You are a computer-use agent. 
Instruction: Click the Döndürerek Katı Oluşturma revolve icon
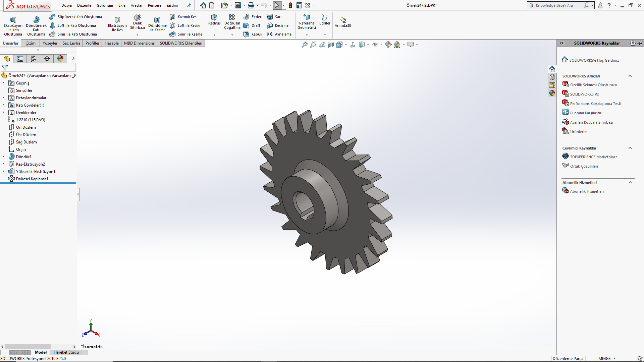tap(36, 20)
